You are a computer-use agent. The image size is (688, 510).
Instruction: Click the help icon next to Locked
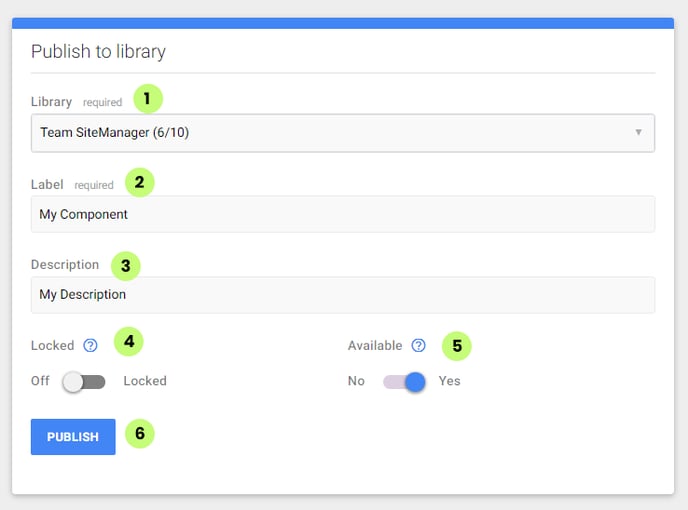90,345
